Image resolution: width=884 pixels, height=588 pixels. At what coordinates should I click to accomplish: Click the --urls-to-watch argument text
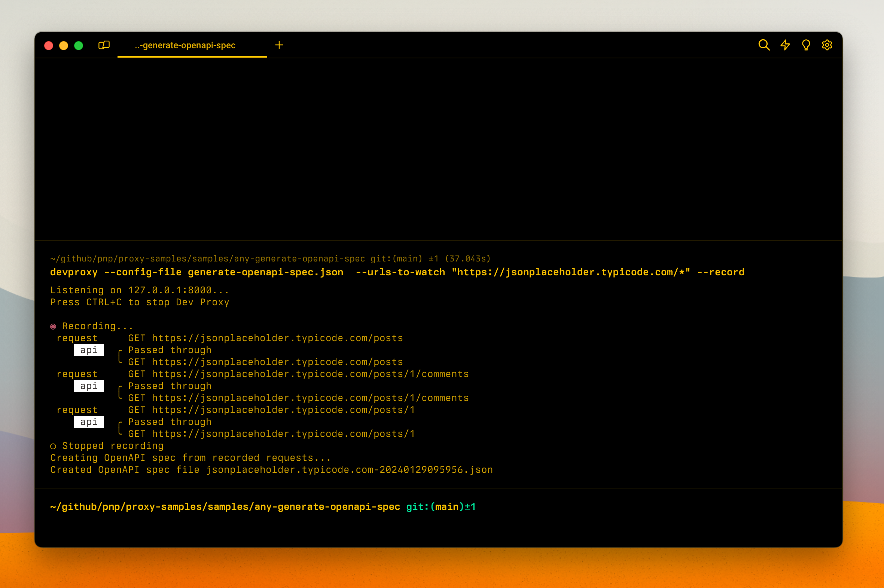pyautogui.click(x=400, y=272)
